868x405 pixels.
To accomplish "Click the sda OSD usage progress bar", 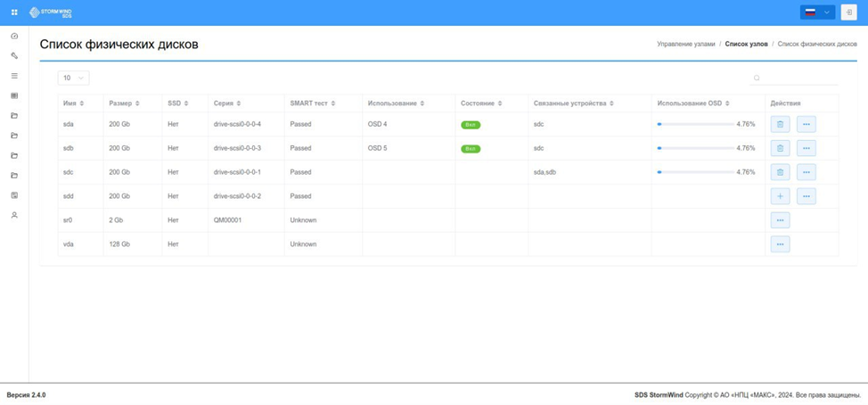I will [x=696, y=124].
